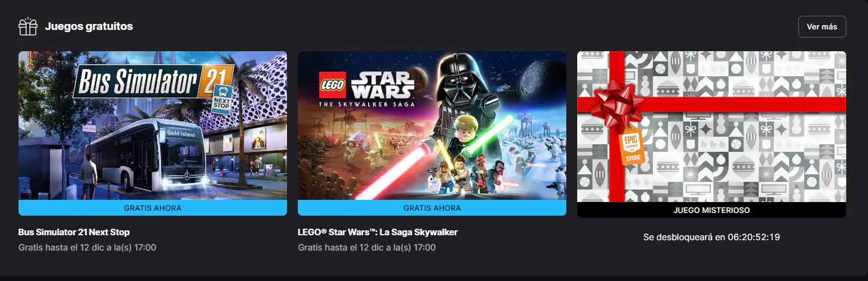This screenshot has height=281, width=868.
Task: Click the orange Epic Games Store tag
Action: (x=632, y=148)
